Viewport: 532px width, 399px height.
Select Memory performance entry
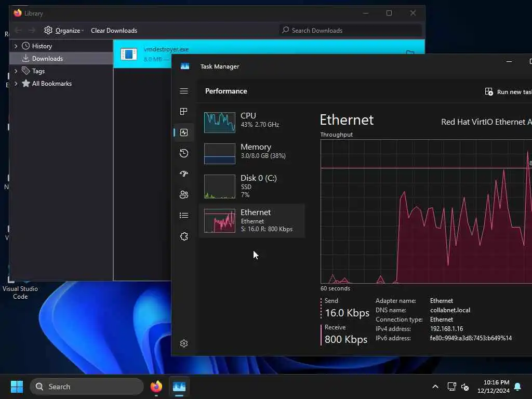coord(251,153)
